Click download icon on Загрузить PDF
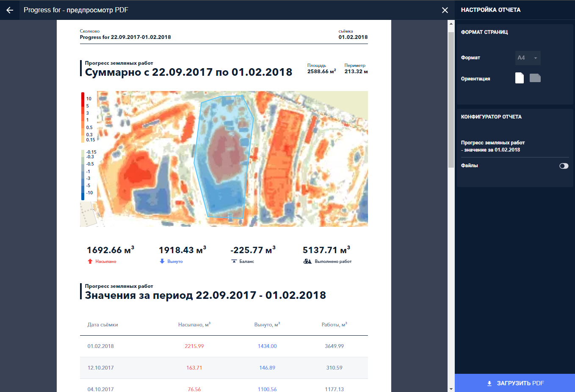Screen dimensions: 575x392 489,384
